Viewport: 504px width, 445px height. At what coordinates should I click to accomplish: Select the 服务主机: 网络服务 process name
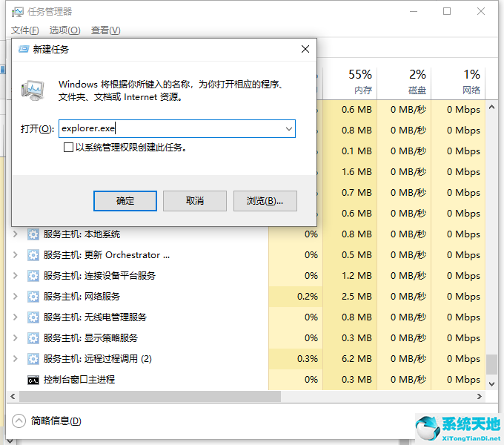click(82, 297)
